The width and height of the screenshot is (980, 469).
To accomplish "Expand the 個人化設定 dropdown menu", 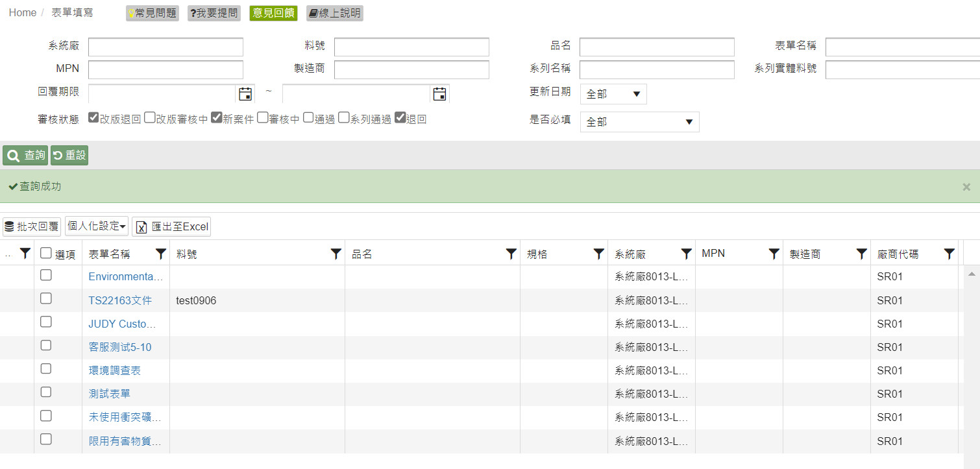I will (97, 226).
